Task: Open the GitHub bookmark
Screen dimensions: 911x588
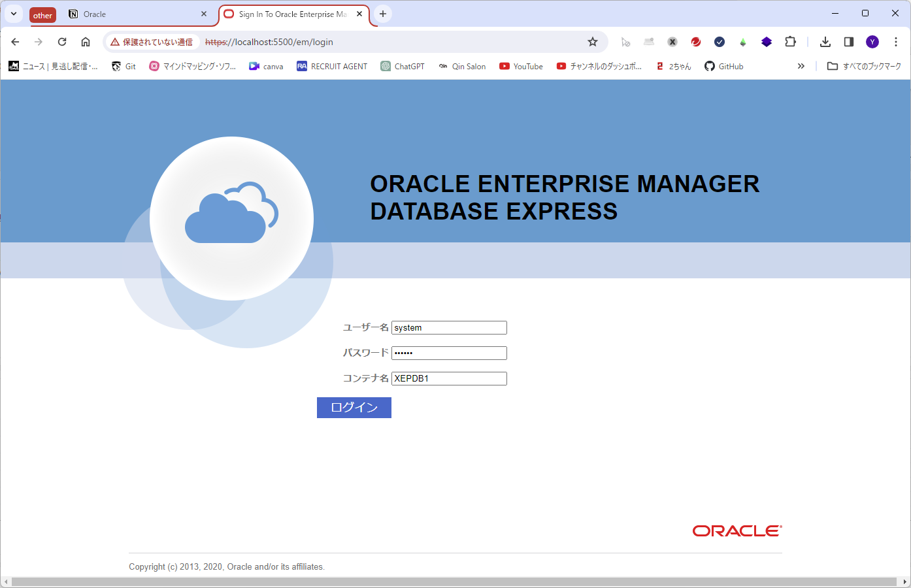Action: pyautogui.click(x=723, y=66)
